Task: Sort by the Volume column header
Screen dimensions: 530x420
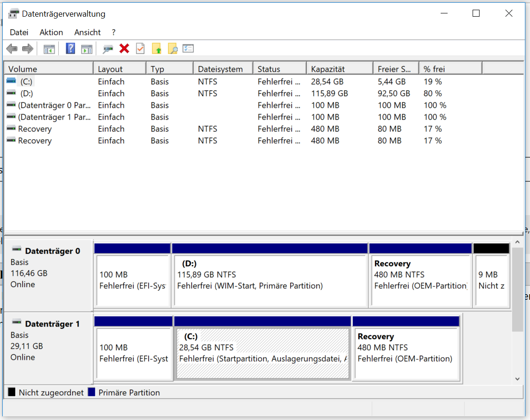Action: (49, 69)
